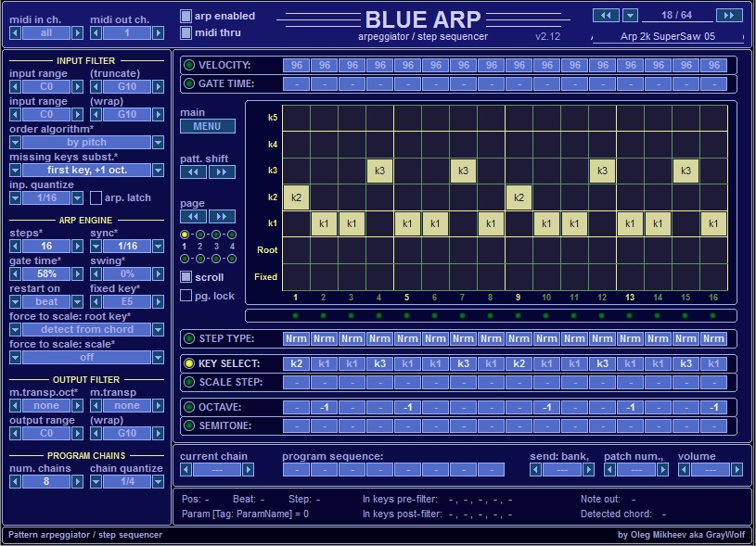Raise the send volume with its right arrow
The width and height of the screenshot is (756, 546).
pyautogui.click(x=735, y=469)
